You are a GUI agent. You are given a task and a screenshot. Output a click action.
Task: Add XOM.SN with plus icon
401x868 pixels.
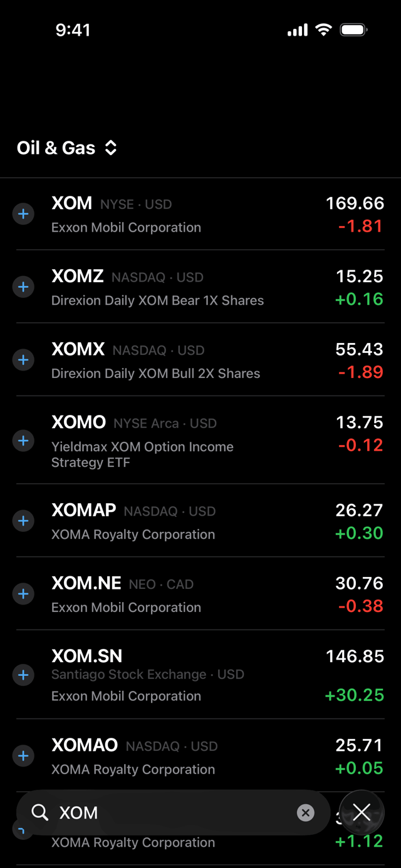(23, 675)
